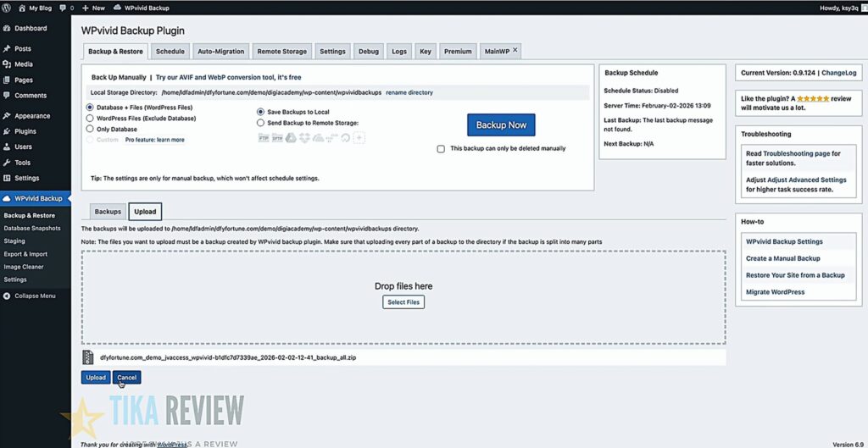Close the MainWP tab with its X
The image size is (868, 448).
click(515, 50)
